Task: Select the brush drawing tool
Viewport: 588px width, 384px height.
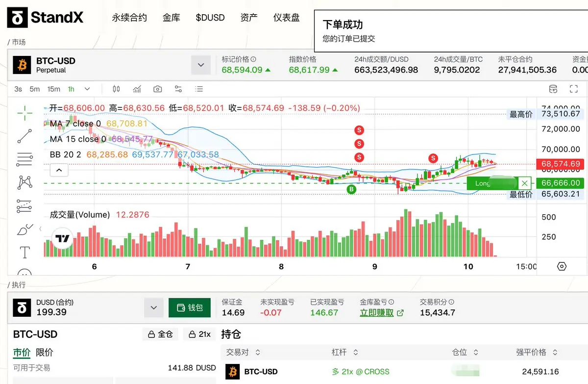Action: click(25, 229)
